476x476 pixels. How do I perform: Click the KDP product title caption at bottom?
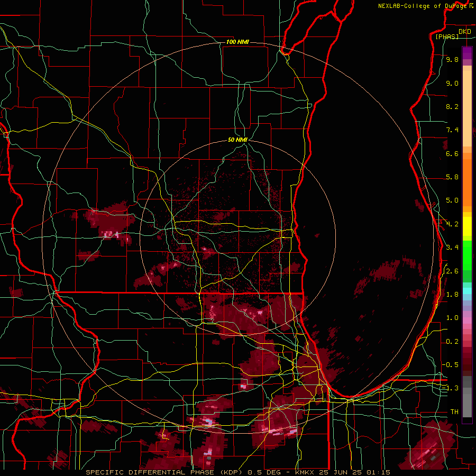(x=237, y=472)
